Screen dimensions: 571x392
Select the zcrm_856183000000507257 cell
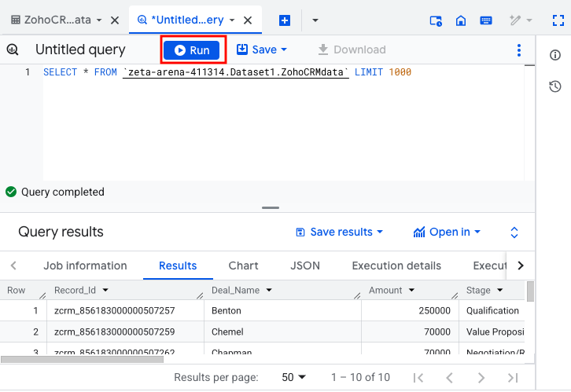point(125,310)
